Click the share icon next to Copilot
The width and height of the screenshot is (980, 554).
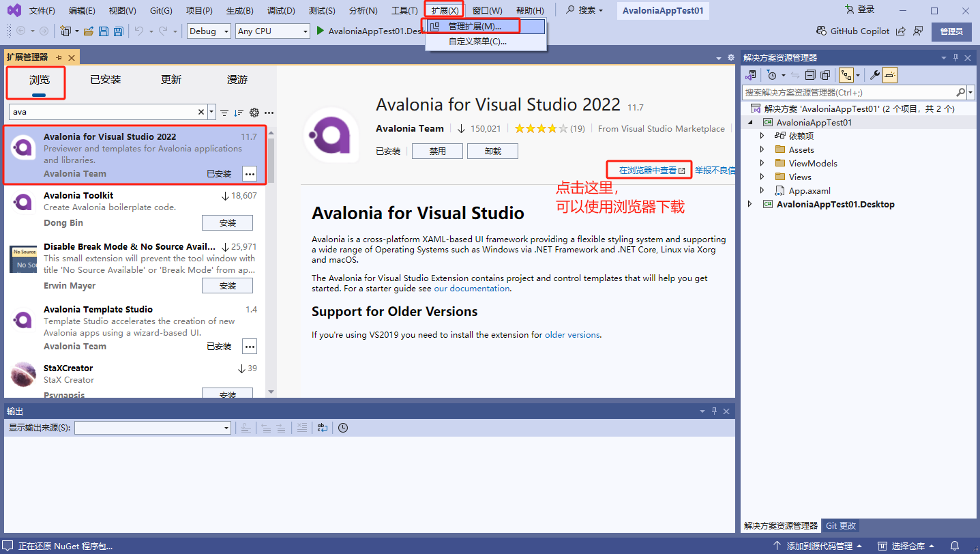coord(901,31)
